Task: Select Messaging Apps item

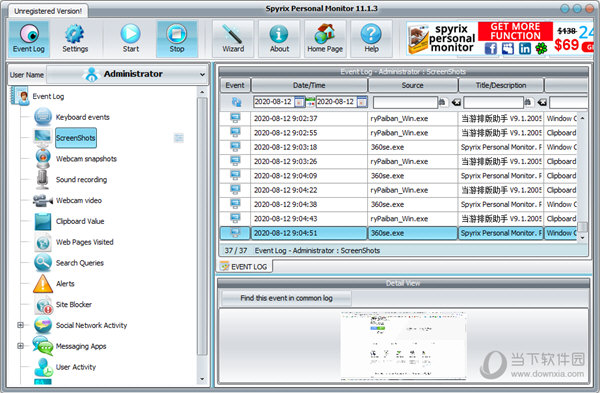Action: pyautogui.click(x=81, y=346)
